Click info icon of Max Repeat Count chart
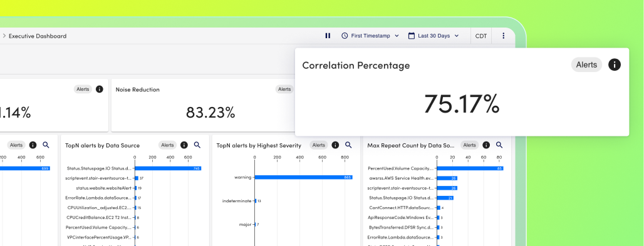Screen dimensions: 644x246 (x=486, y=145)
